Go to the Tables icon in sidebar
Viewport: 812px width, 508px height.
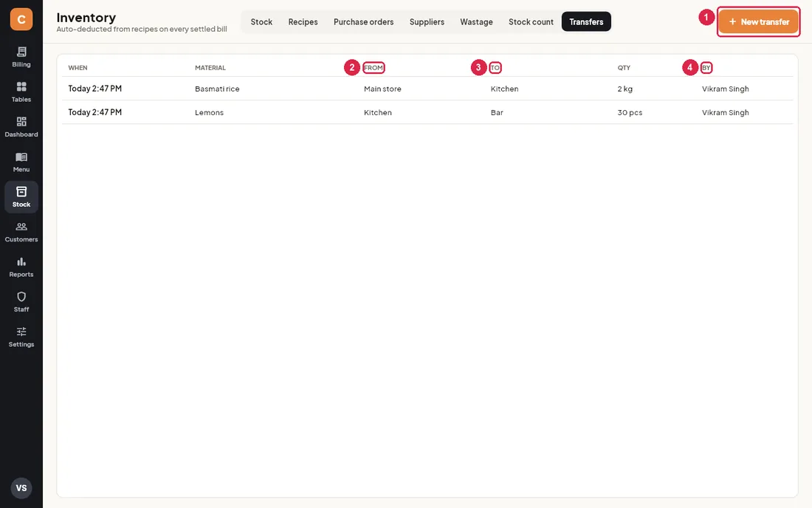pyautogui.click(x=21, y=86)
